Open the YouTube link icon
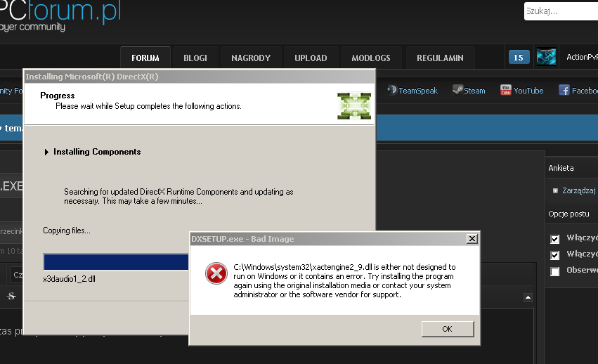 505,90
